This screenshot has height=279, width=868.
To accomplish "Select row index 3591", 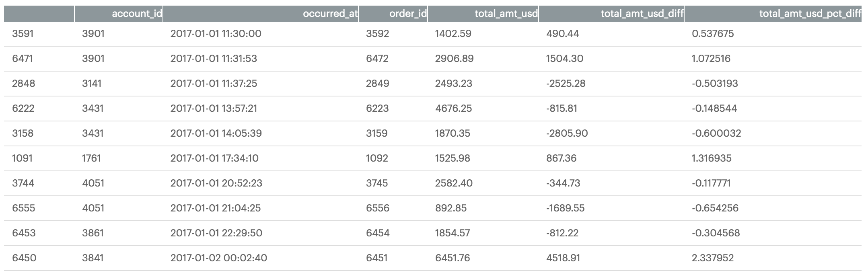I will (x=23, y=33).
